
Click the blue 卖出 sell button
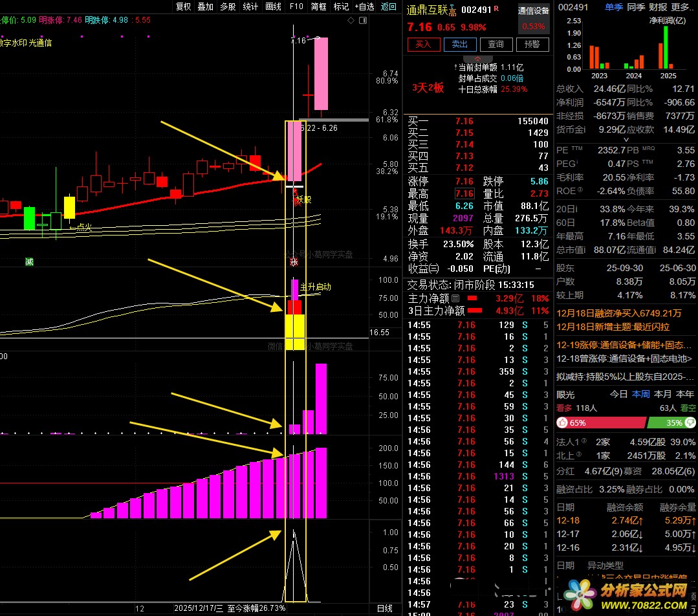click(460, 45)
